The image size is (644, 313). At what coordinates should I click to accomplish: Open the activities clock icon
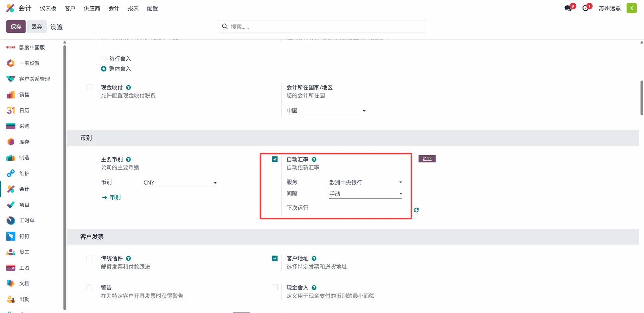click(586, 8)
